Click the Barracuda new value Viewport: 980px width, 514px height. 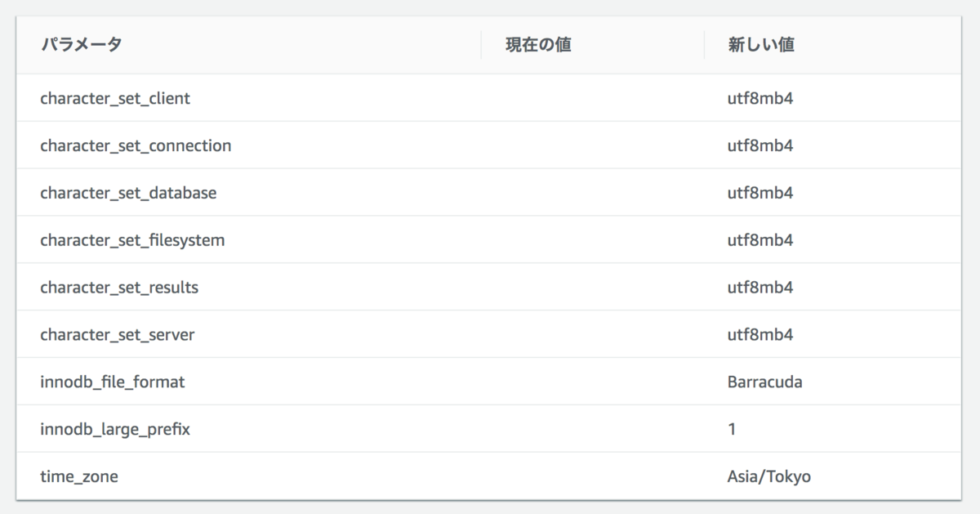[764, 382]
